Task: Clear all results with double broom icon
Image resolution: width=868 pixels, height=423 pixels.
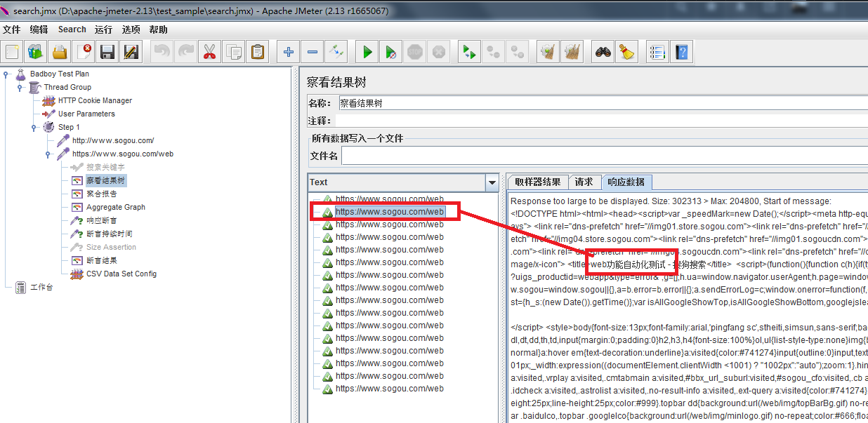Action: [572, 52]
